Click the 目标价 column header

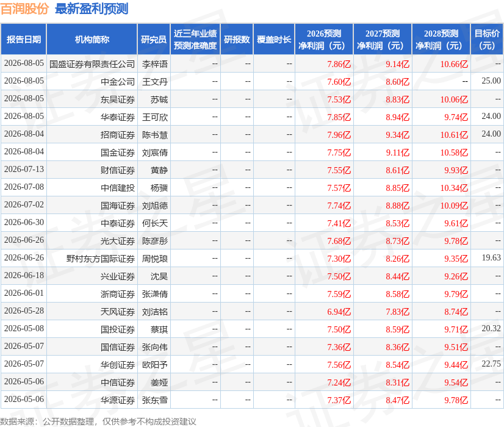click(x=487, y=40)
